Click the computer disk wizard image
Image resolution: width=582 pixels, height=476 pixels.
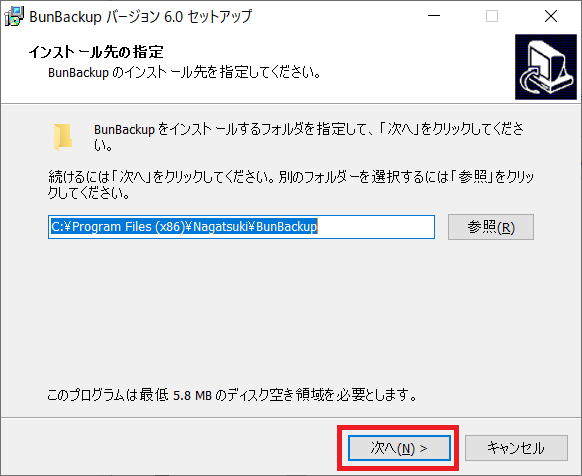[546, 67]
